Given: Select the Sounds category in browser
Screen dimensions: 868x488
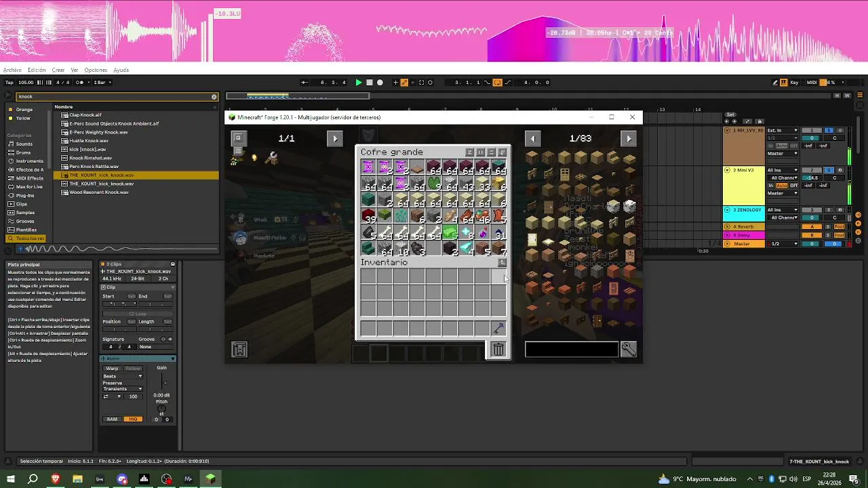Looking at the screenshot, I should coord(24,144).
